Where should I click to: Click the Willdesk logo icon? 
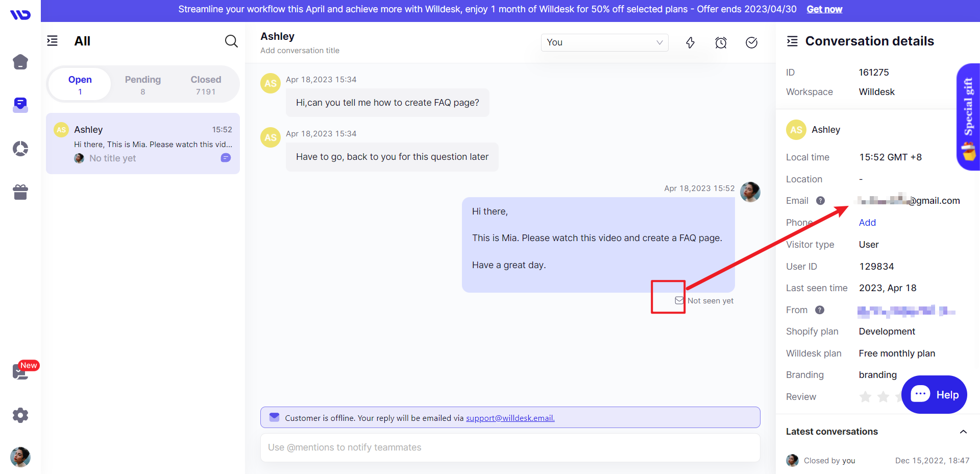coord(20,14)
